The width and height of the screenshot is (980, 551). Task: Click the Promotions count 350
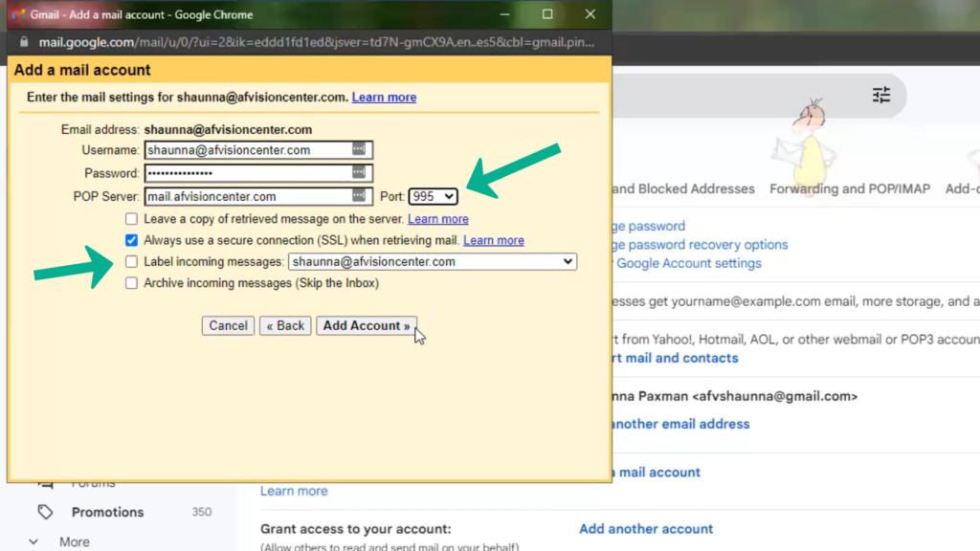[x=201, y=512]
